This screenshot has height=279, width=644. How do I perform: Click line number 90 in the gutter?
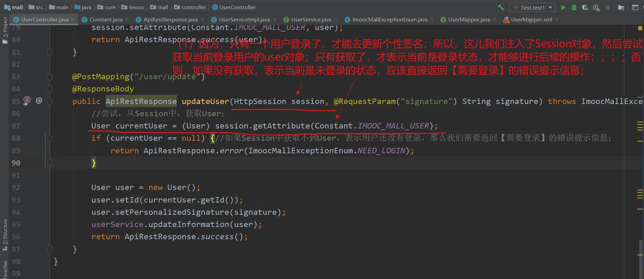coord(16,163)
